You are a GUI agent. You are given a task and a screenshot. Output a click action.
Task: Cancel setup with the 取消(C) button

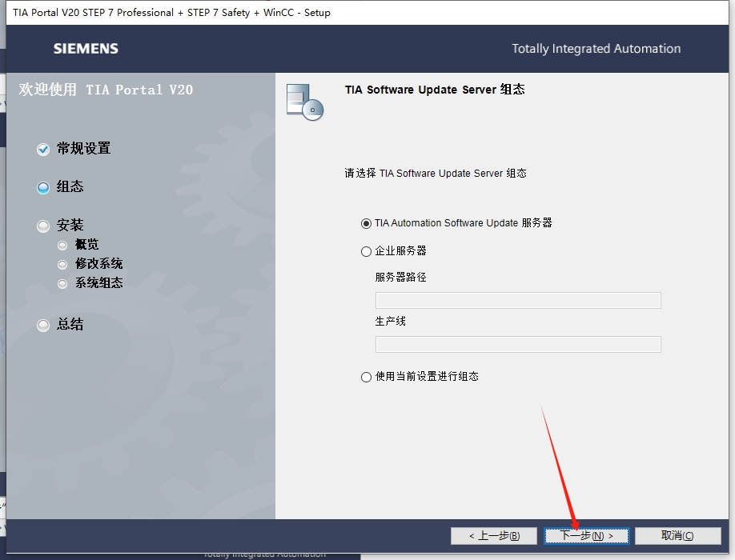[x=677, y=536]
